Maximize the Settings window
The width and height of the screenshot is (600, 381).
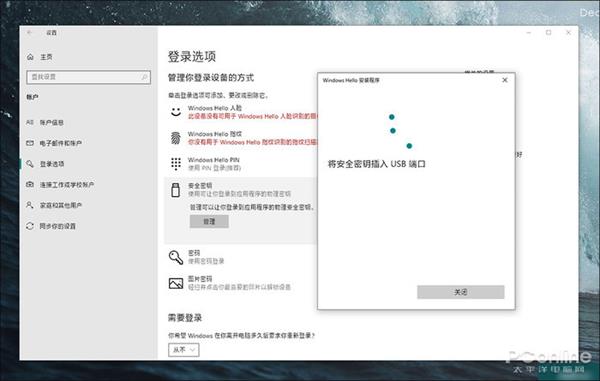pyautogui.click(x=548, y=33)
